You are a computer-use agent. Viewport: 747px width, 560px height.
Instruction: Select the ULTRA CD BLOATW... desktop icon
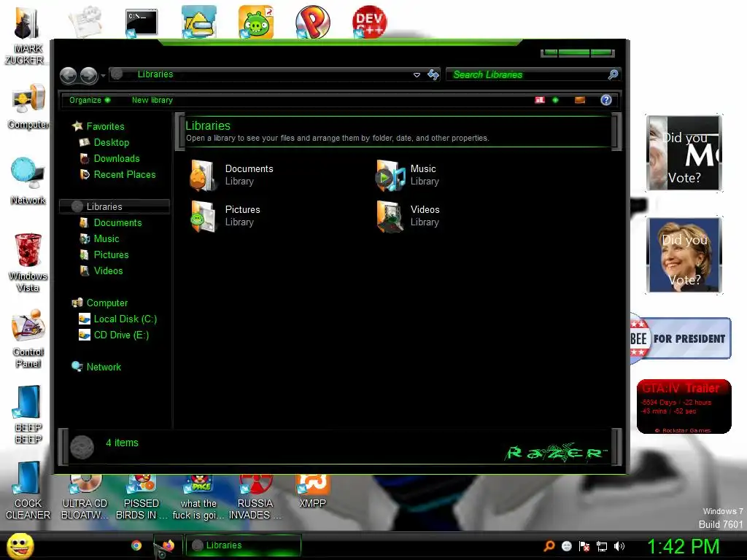(x=85, y=497)
